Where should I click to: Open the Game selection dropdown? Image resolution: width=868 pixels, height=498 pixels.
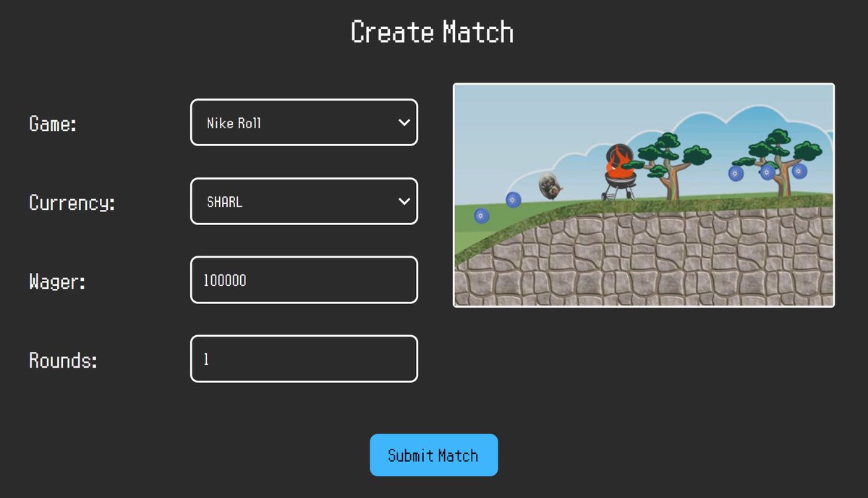point(304,122)
